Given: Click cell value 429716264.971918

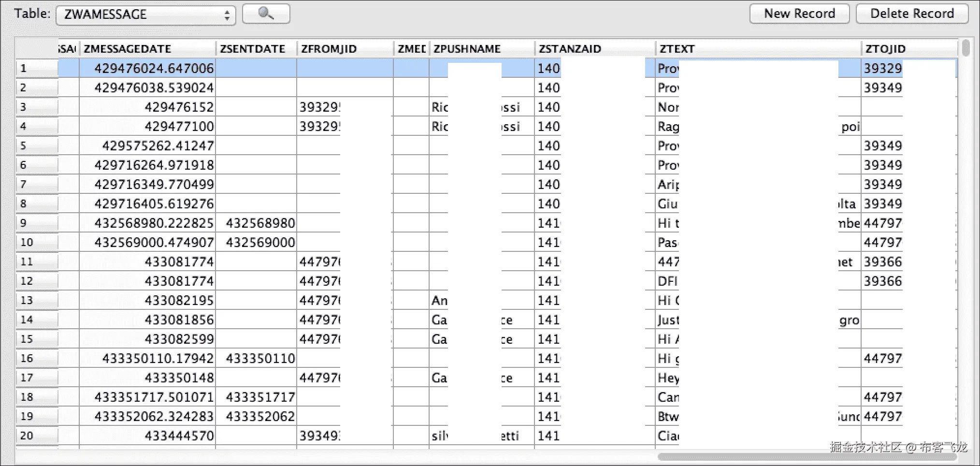Looking at the screenshot, I should tap(147, 165).
